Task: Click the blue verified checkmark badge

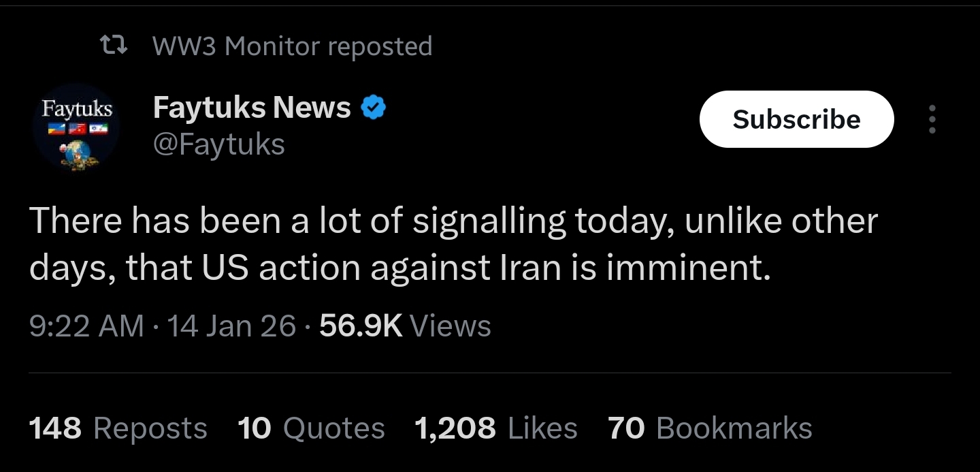Action: point(373,108)
